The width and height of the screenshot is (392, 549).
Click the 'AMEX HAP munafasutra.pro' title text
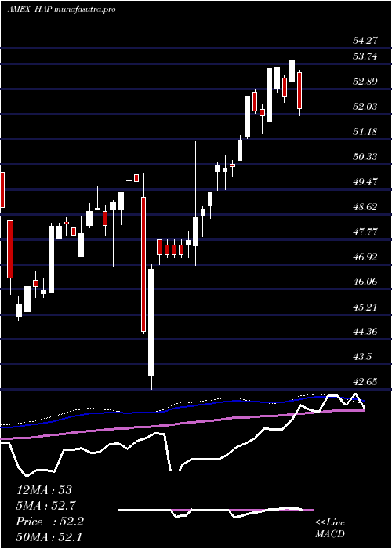click(x=62, y=9)
